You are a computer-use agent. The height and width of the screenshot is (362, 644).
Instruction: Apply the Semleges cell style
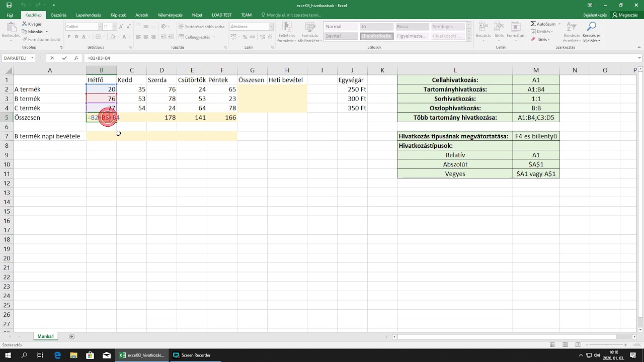(x=448, y=27)
